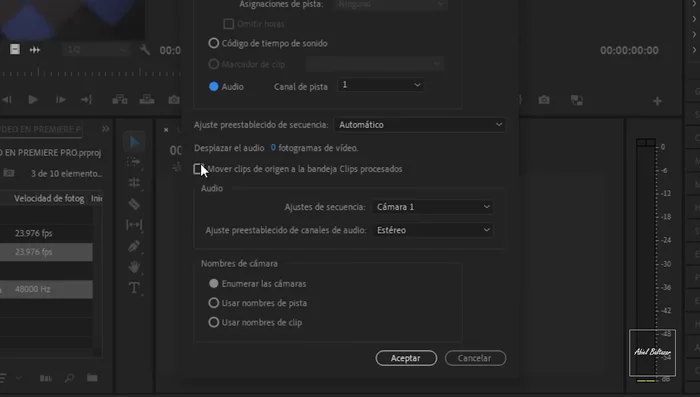The height and width of the screenshot is (397, 700).
Task: Select the 48000 Hz row
Action: 46,289
